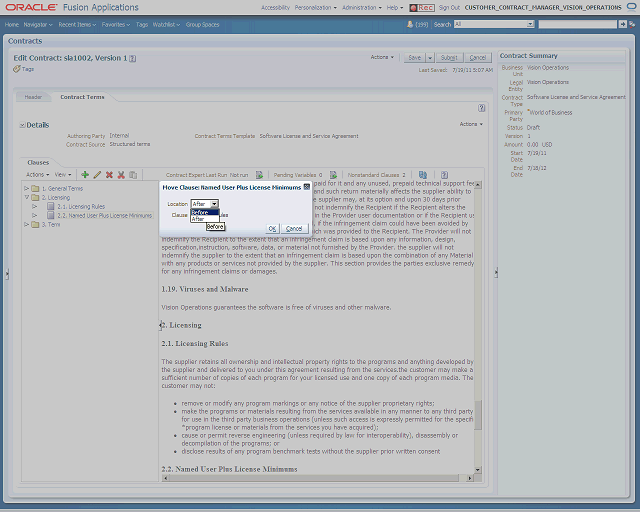
Task: Click the Tags icon under the contract title
Action: pos(17,69)
